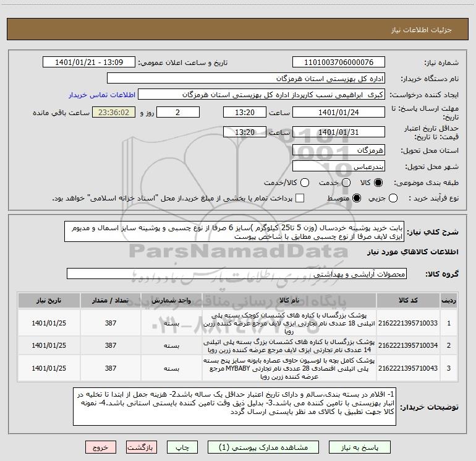Click row 2 product name with 14 عددی

(289, 346)
